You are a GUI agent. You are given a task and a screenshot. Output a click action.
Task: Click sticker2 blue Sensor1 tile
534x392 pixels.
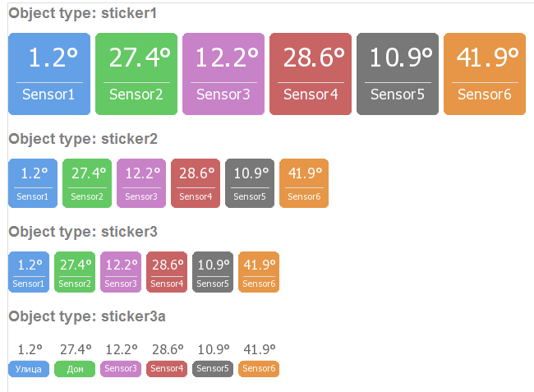(x=33, y=182)
